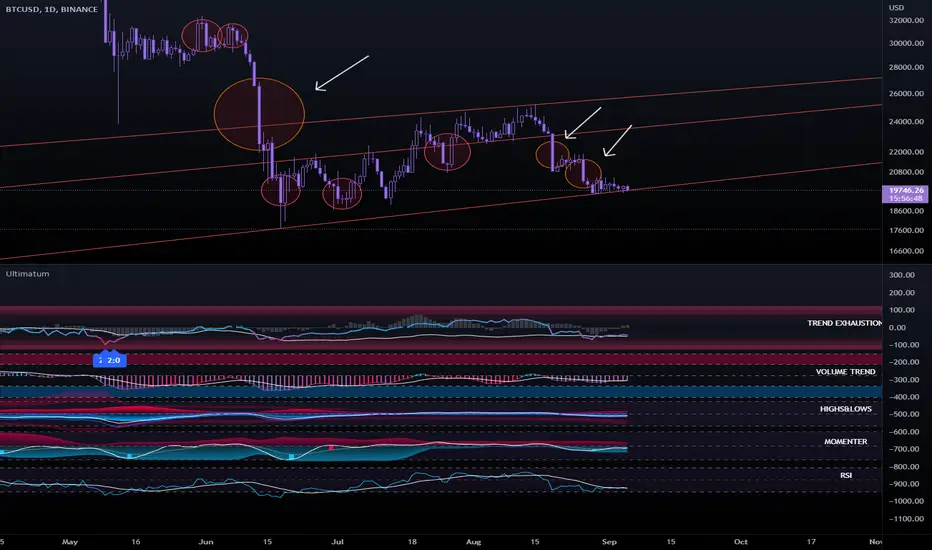Viewport: 932px width, 550px height.
Task: Click 32000.00 on the price axis
Action: (x=906, y=20)
